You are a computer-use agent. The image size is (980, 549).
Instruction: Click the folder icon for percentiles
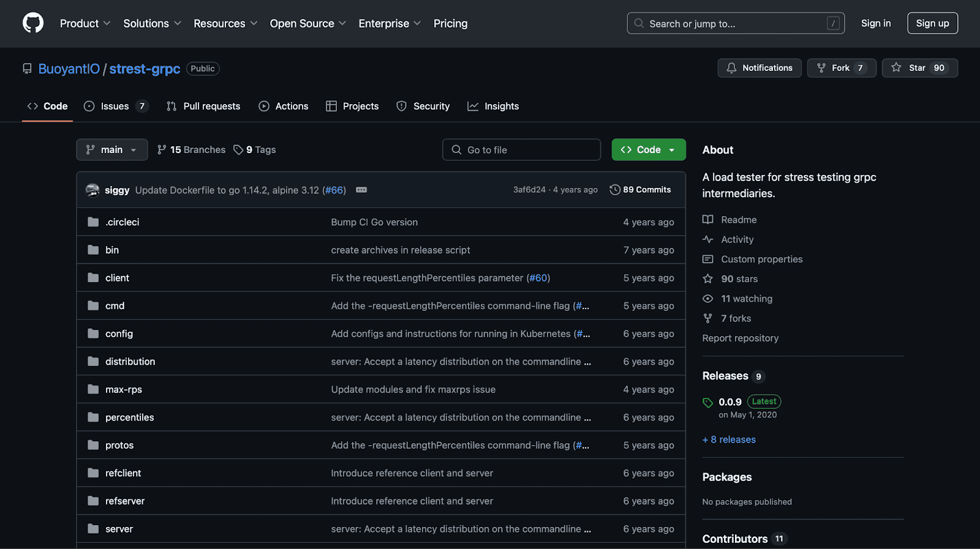[93, 417]
